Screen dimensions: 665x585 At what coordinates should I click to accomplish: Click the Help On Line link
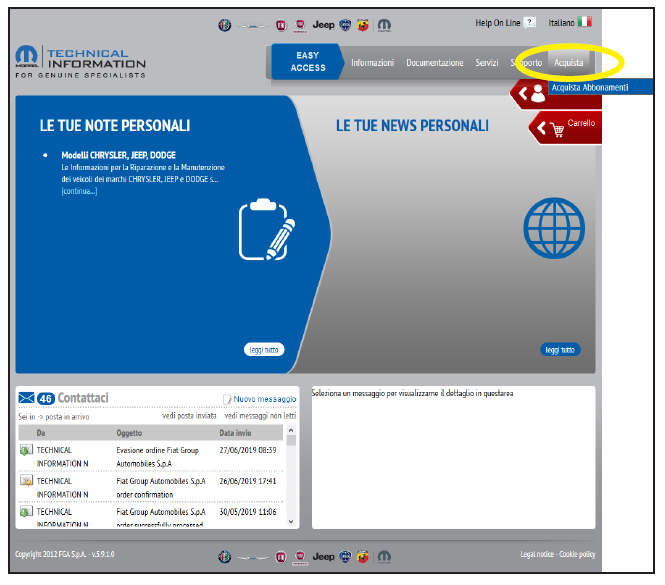tap(497, 23)
